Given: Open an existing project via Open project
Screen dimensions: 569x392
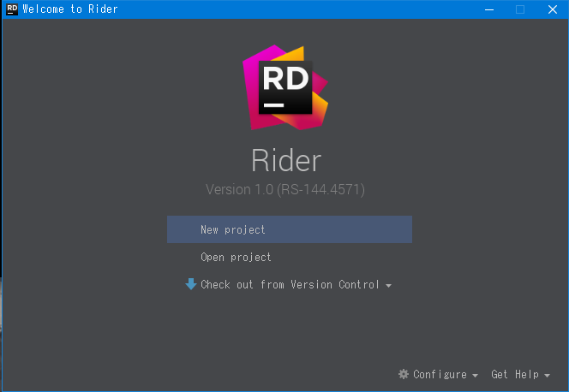Looking at the screenshot, I should 236,257.
